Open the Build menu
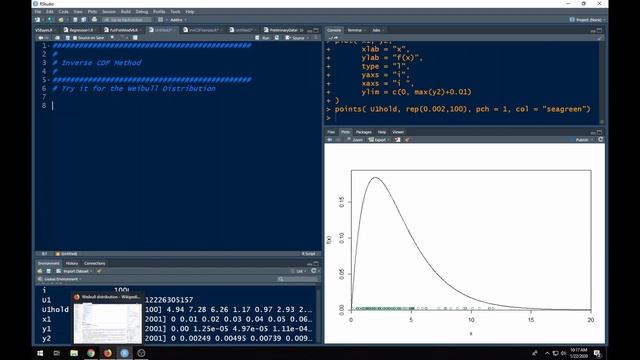Image resolution: width=640 pixels, height=360 pixels. tap(126, 12)
